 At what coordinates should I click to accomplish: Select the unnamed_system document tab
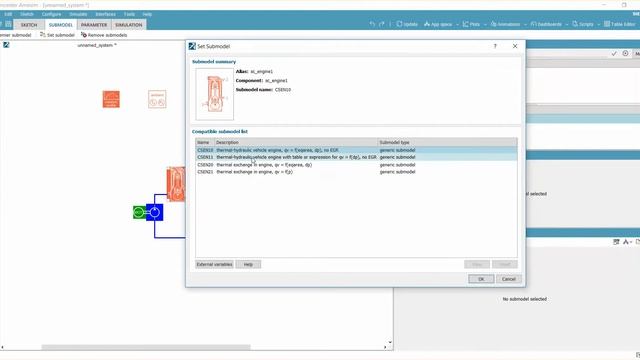tap(97, 45)
